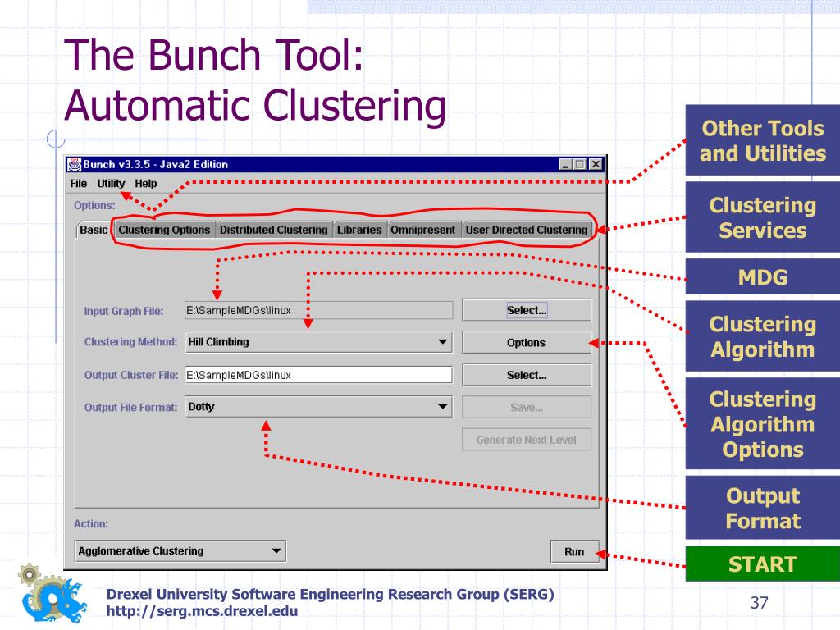Maximize the Bunch window

point(580,164)
